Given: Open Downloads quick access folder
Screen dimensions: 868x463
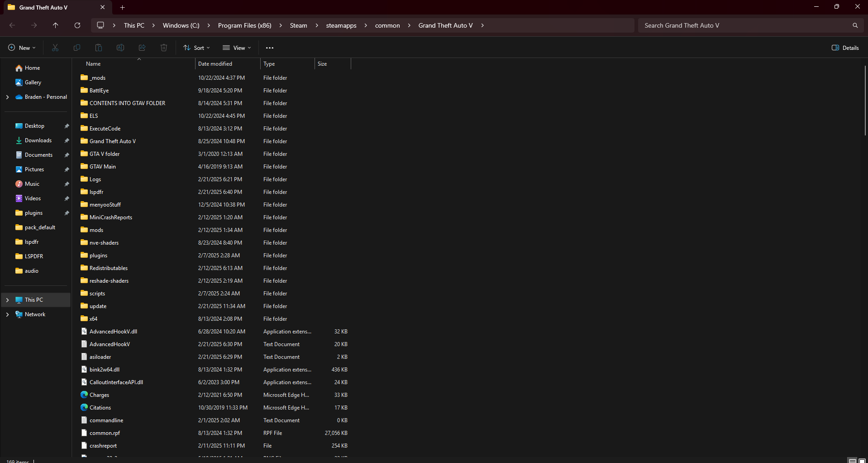Looking at the screenshot, I should pyautogui.click(x=38, y=140).
